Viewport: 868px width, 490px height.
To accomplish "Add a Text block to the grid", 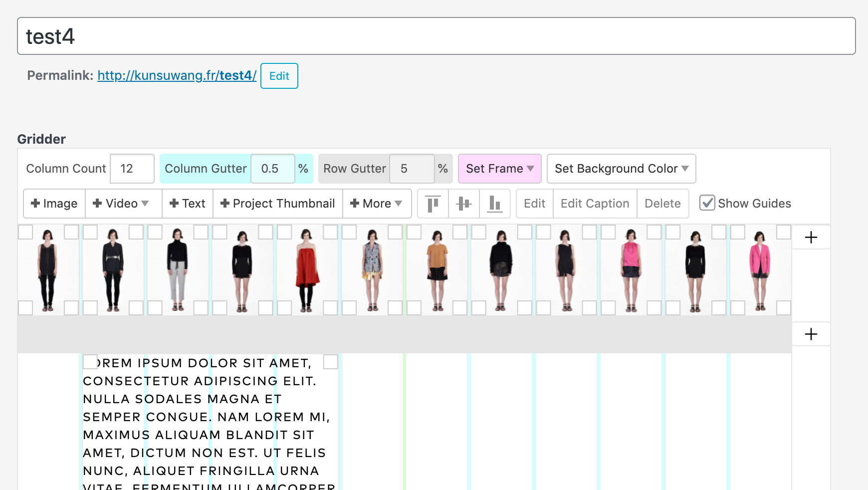I will pyautogui.click(x=188, y=204).
